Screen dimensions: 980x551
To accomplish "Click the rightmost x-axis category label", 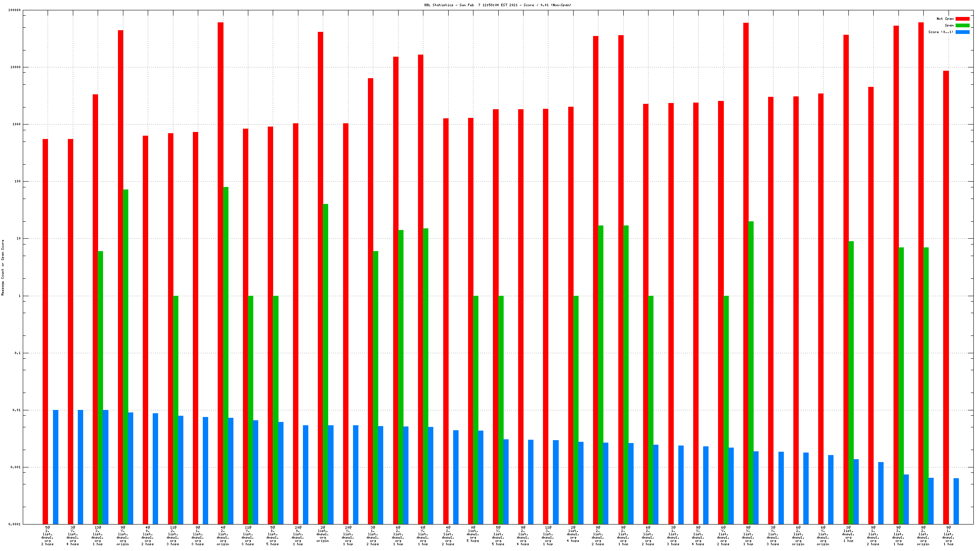I will (949, 536).
